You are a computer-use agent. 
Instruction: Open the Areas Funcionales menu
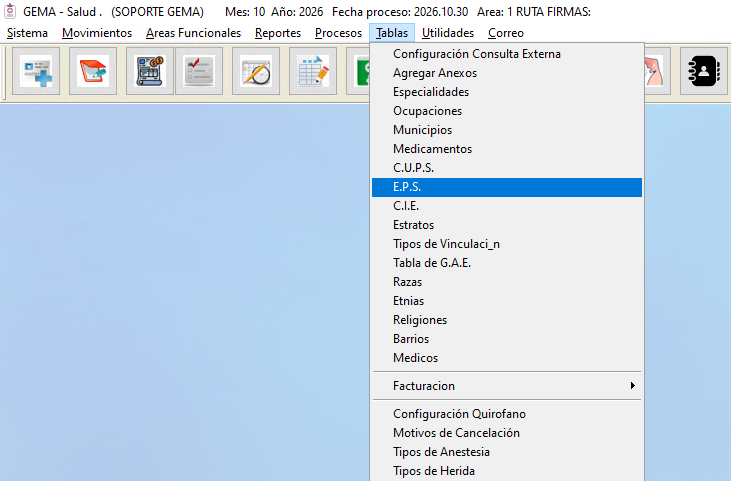click(x=193, y=33)
